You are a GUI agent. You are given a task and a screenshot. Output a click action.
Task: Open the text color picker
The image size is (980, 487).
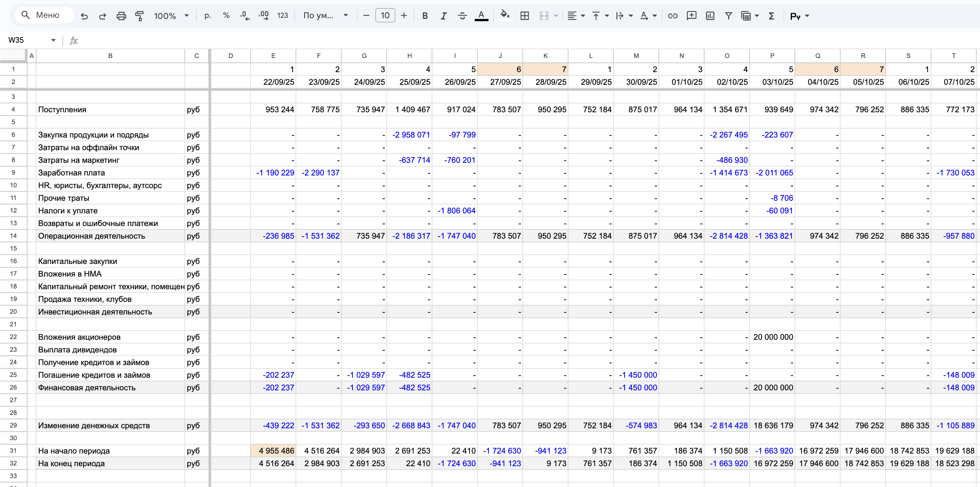coord(481,16)
